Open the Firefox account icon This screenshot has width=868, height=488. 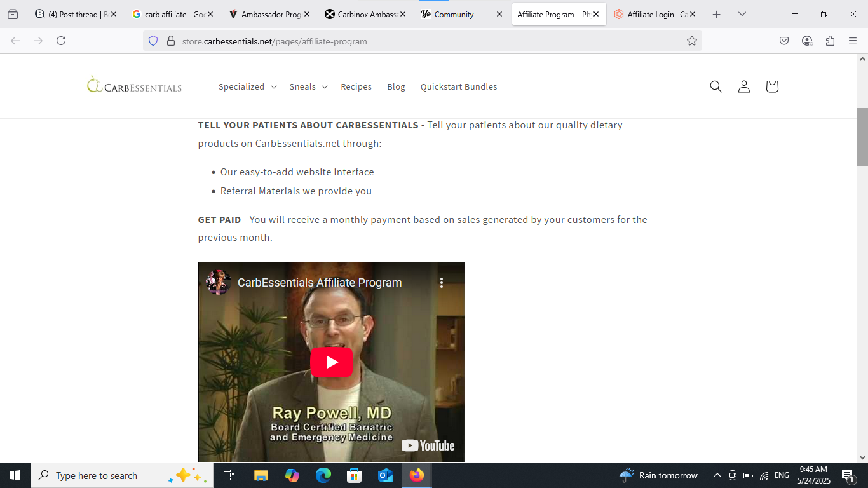(807, 41)
